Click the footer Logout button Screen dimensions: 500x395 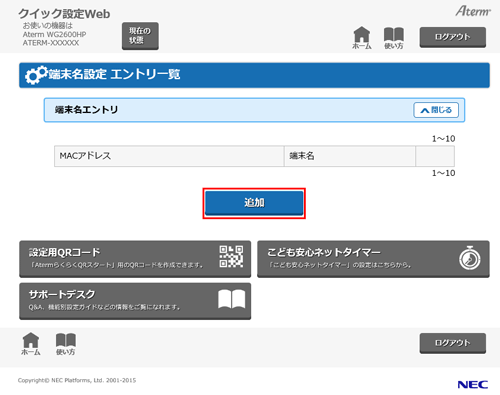452,343
